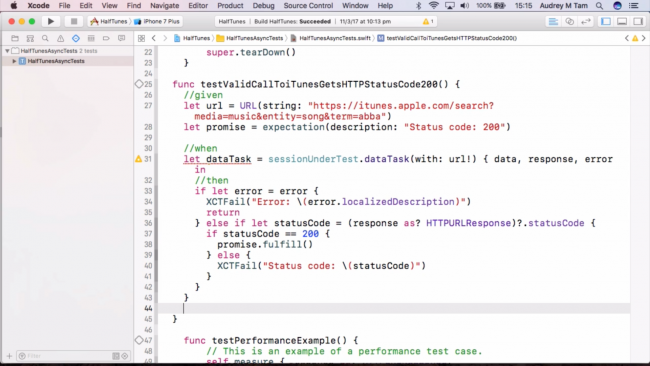
Task: Open the Source Control menu
Action: click(308, 5)
